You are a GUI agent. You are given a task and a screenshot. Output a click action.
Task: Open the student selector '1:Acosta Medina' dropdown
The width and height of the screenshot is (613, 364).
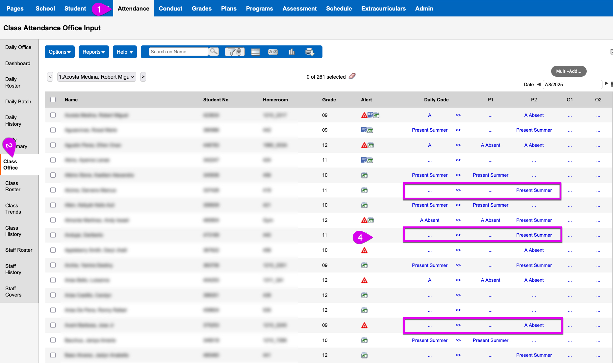point(96,77)
